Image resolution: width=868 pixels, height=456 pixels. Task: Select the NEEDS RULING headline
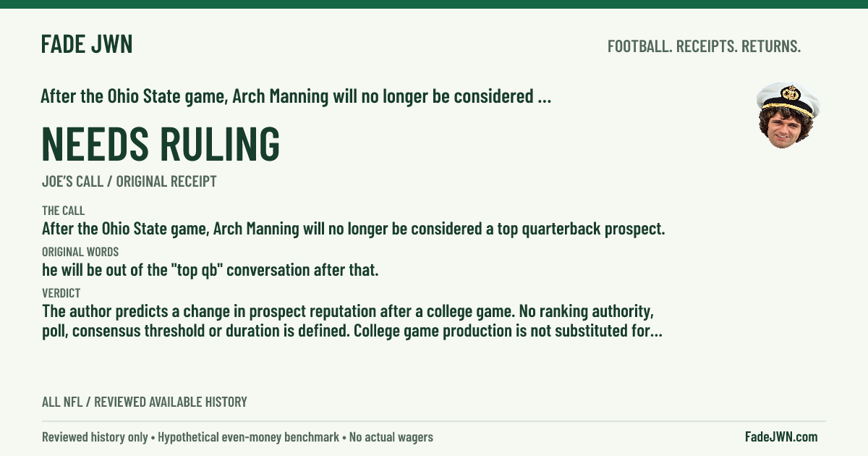pyautogui.click(x=161, y=144)
